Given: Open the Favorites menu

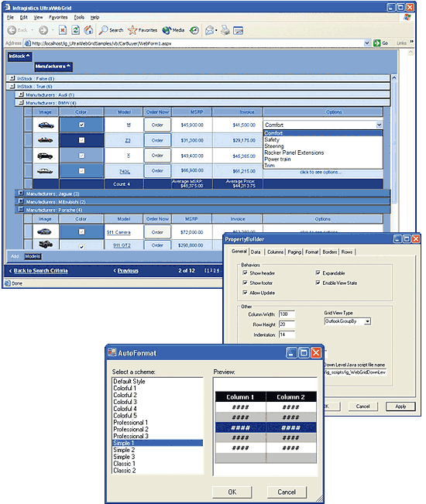Looking at the screenshot, I should click(x=58, y=17).
